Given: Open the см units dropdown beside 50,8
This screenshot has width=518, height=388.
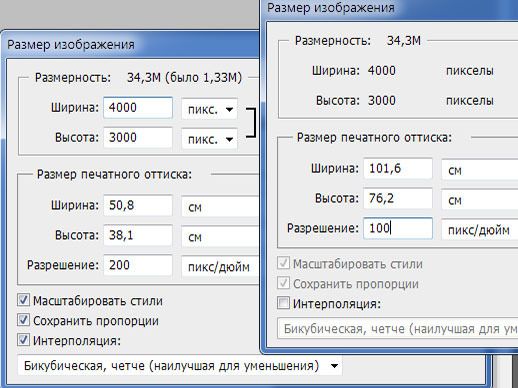Looking at the screenshot, I should click(x=220, y=207).
